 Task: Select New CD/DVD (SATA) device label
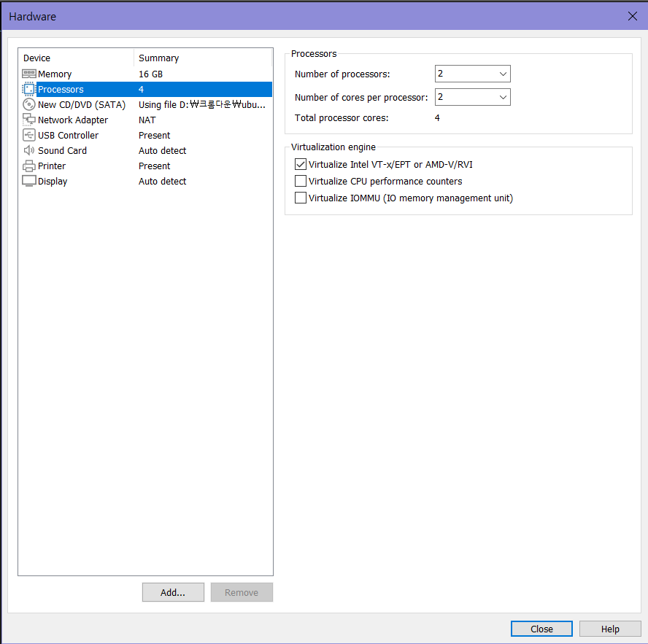[82, 105]
